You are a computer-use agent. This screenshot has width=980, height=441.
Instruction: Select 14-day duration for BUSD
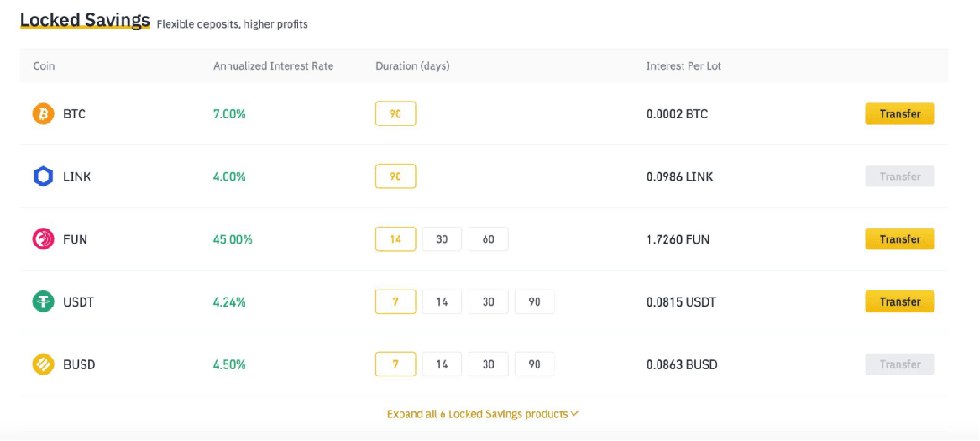pos(442,365)
